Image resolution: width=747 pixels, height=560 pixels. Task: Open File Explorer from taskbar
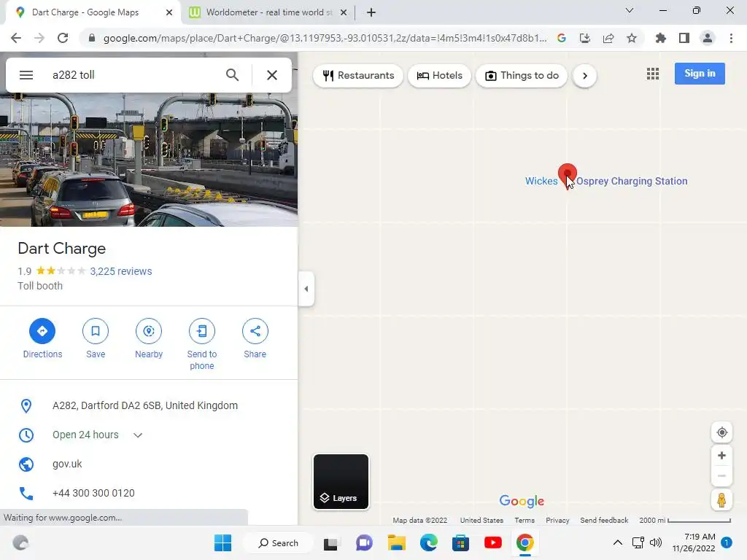coord(396,542)
